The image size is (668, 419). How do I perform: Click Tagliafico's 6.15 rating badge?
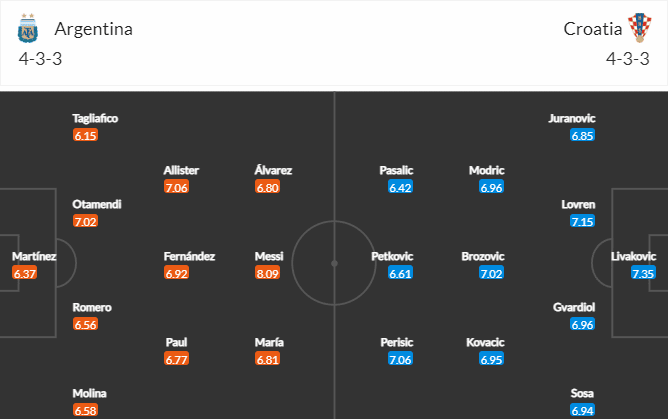(85, 135)
